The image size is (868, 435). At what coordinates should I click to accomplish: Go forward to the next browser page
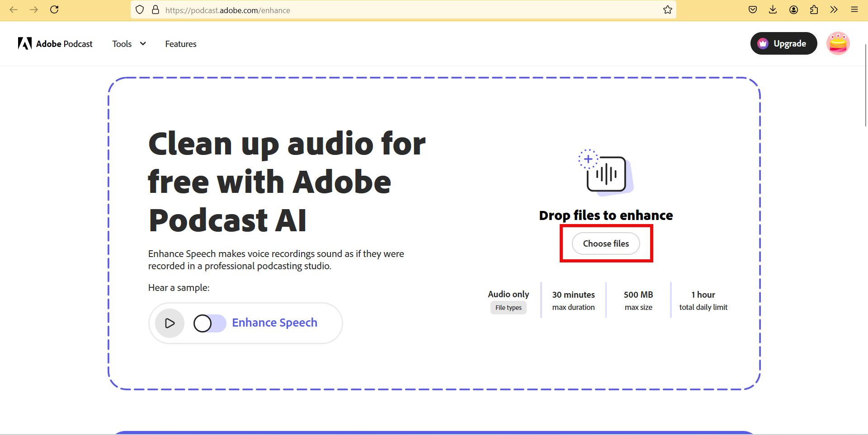(x=34, y=9)
